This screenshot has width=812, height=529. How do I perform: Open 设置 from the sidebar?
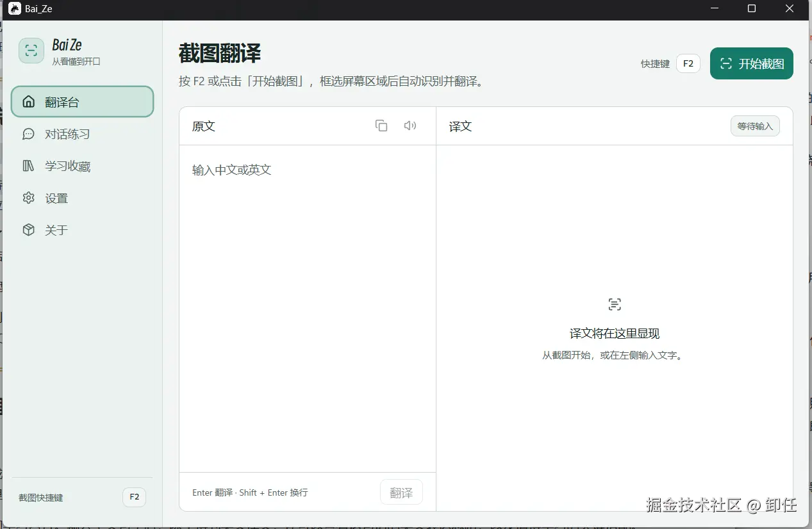tap(83, 198)
